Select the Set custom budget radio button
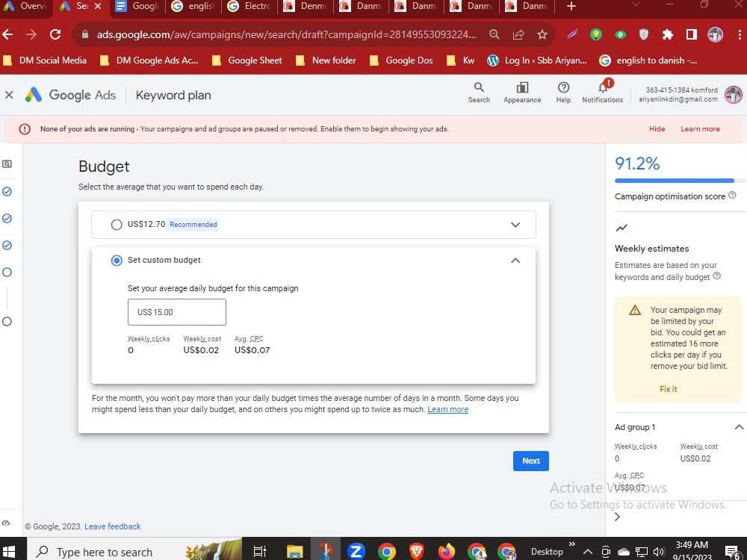 click(117, 261)
